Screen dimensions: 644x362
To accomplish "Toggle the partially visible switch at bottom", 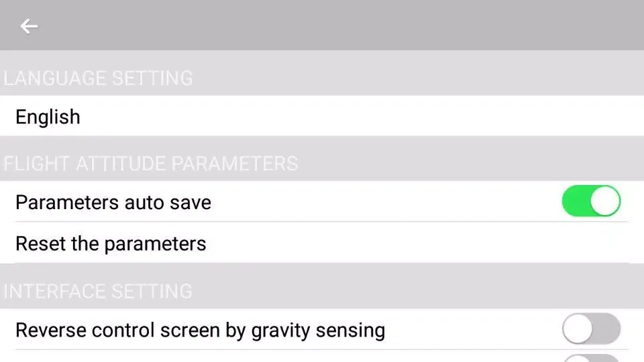I will click(591, 358).
